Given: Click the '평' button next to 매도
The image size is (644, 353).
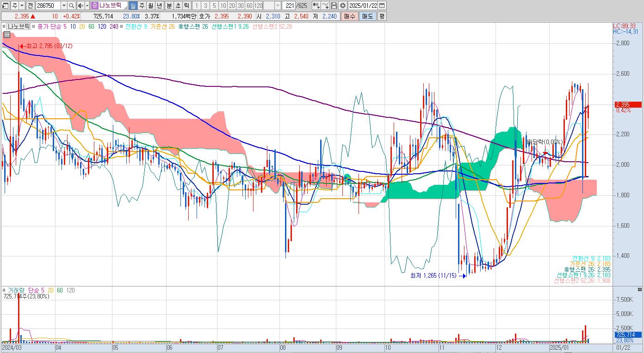Looking at the screenshot, I should 382,16.
